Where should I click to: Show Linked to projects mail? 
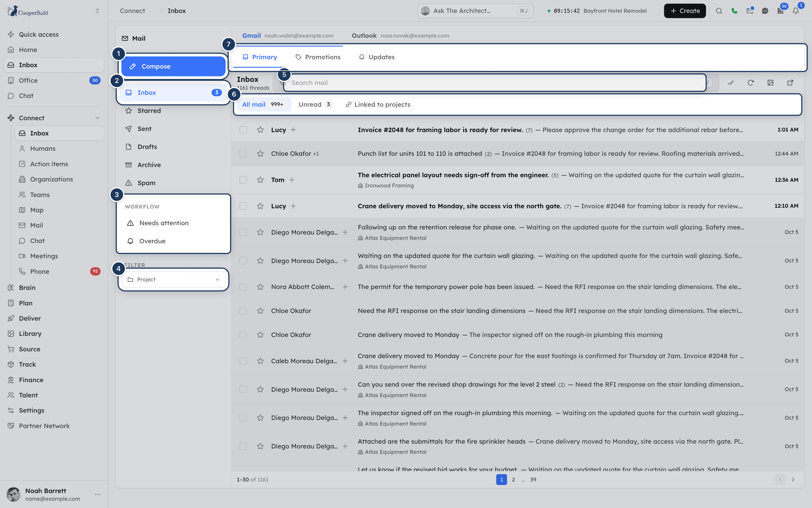point(378,104)
